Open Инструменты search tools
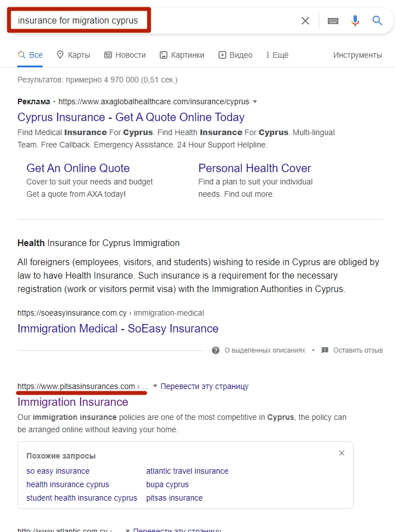The image size is (395, 532). click(x=357, y=55)
